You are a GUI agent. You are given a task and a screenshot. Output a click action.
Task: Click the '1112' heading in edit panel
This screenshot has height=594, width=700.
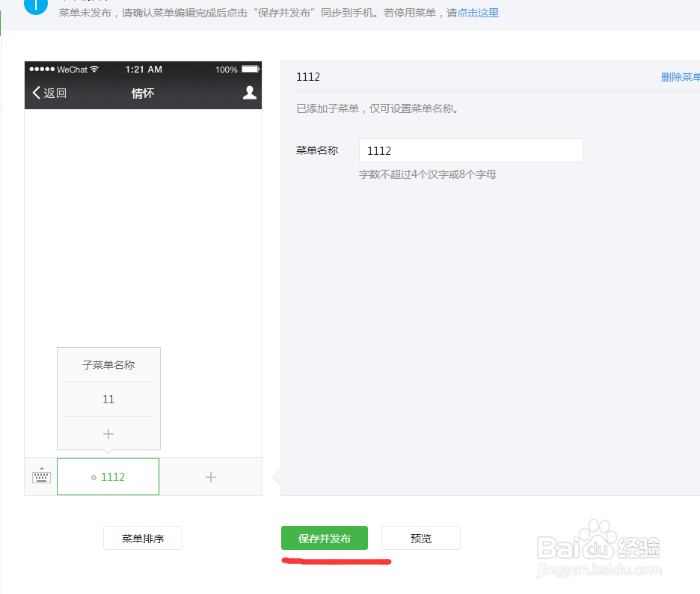point(308,77)
